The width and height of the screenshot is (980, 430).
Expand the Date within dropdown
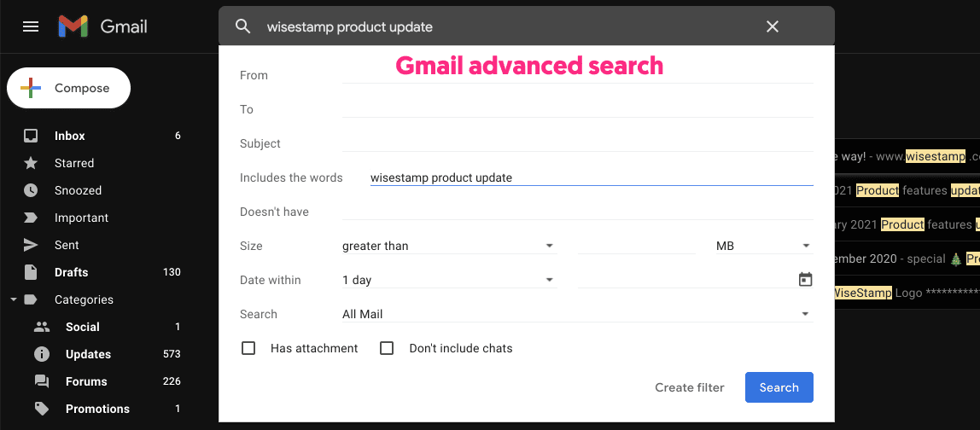(448, 280)
